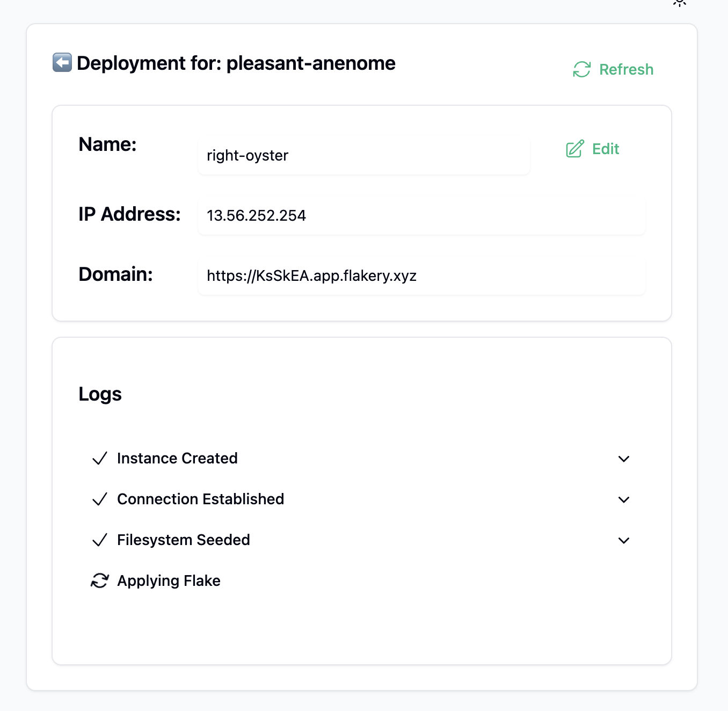Expand the Connection Established log entry

[x=623, y=500]
